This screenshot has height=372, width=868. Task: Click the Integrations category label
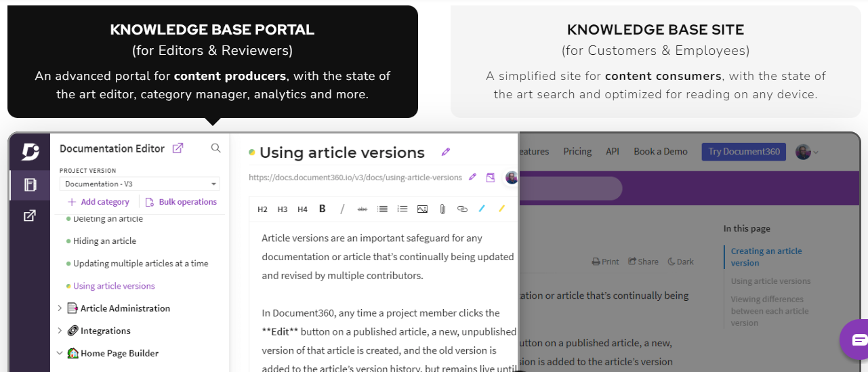[105, 331]
